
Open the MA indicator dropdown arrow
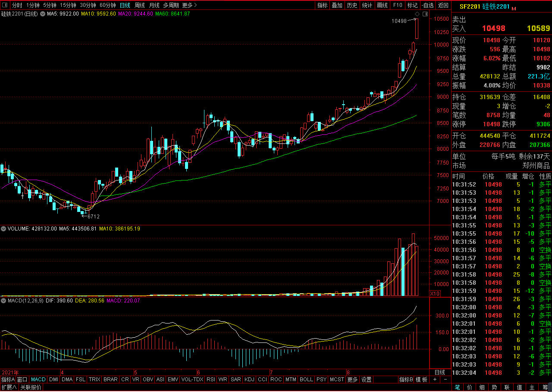(x=43, y=14)
